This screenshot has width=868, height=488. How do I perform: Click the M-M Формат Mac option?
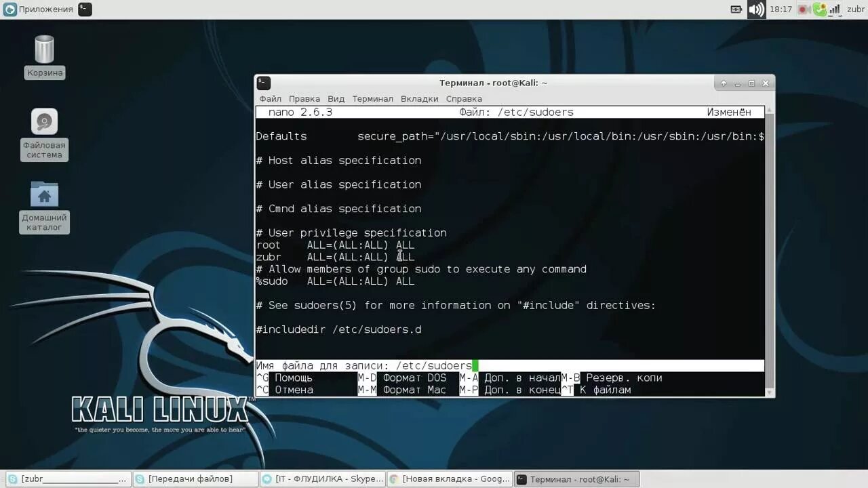402,390
